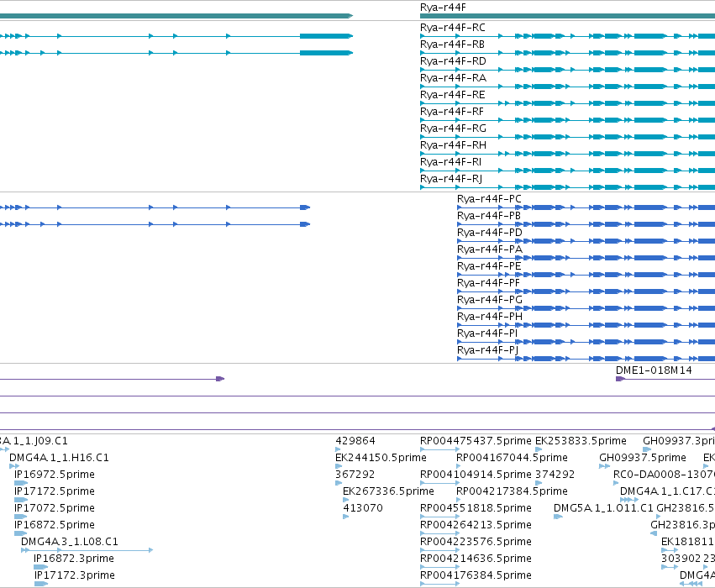Click the Rya-r44F-RI transcript label

click(x=450, y=162)
